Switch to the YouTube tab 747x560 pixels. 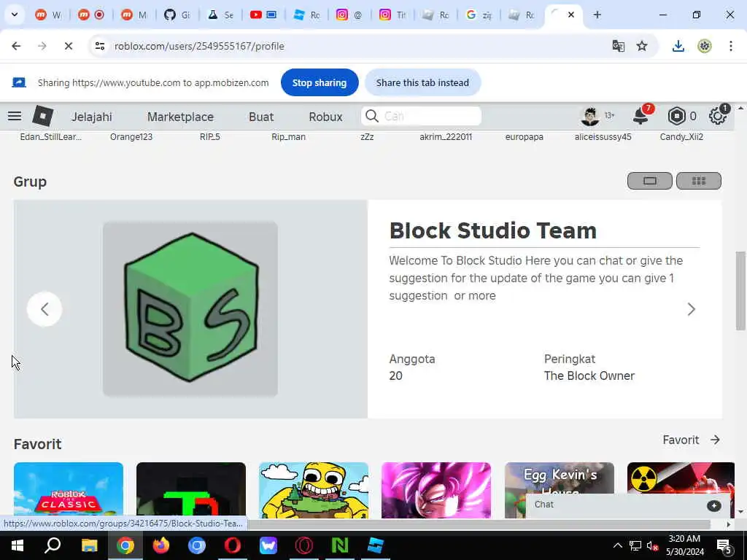point(263,15)
